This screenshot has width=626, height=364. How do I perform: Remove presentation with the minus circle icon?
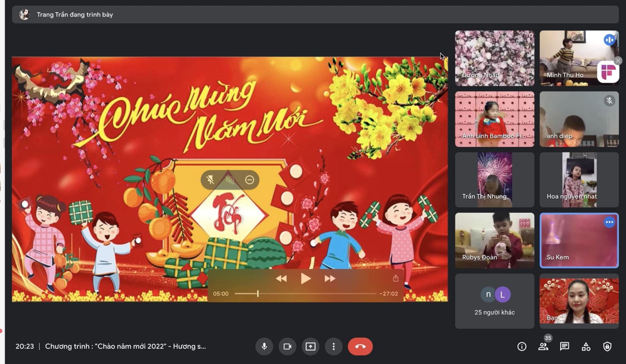point(249,180)
